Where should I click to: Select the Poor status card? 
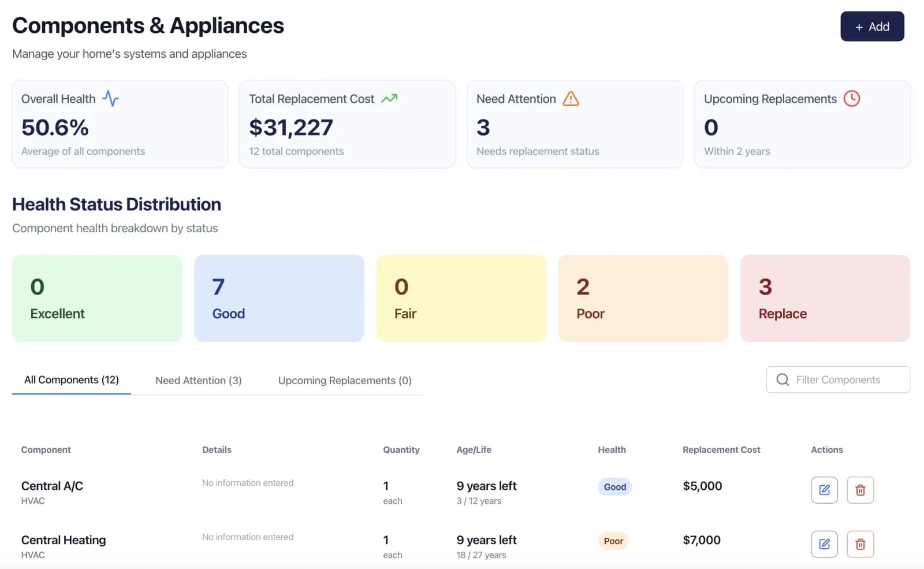[643, 298]
